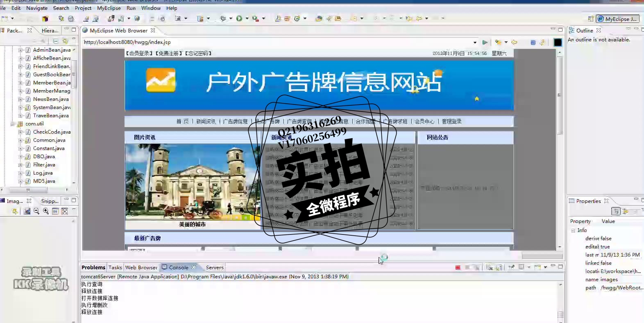644x323 pixels.
Task: Click 忘记密码 link on web page
Action: click(198, 53)
